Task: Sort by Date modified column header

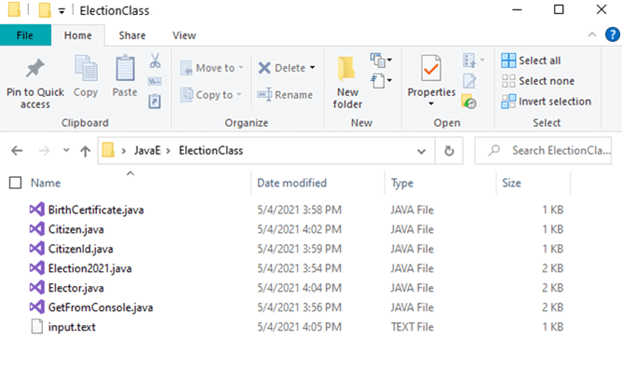Action: pyautogui.click(x=292, y=183)
